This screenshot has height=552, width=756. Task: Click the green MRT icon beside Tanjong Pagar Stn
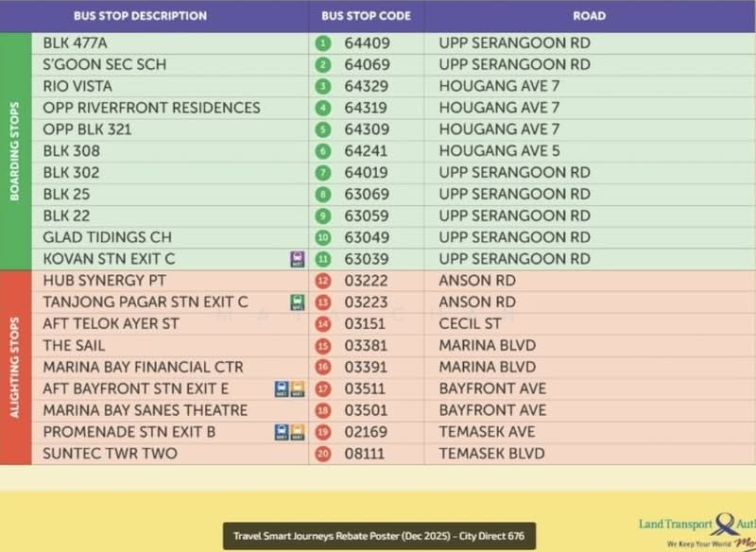[x=297, y=302]
